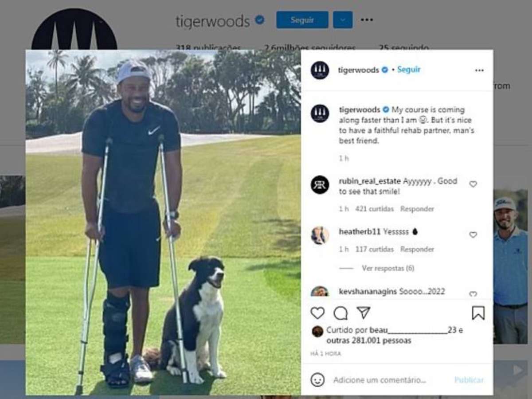The image size is (532, 399).
Task: Open profile three-dot options menu
Action: [367, 20]
